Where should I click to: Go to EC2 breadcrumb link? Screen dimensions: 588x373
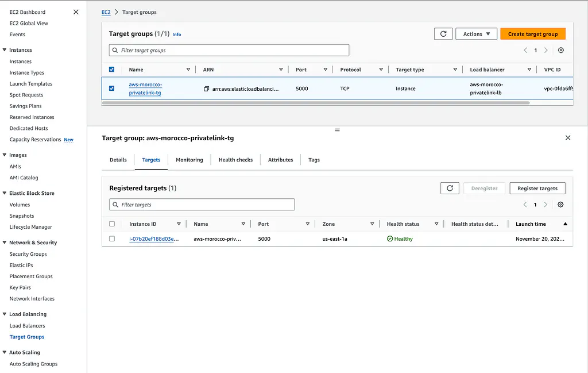(106, 12)
